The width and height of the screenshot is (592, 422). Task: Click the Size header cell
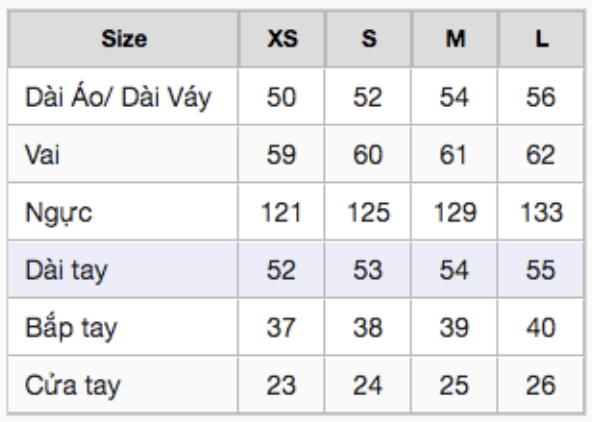(123, 39)
